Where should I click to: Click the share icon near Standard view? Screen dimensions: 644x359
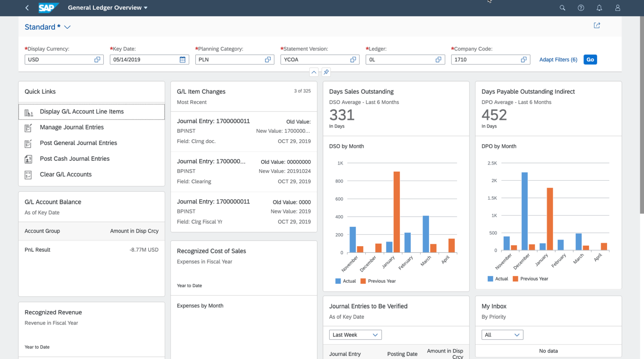596,25
